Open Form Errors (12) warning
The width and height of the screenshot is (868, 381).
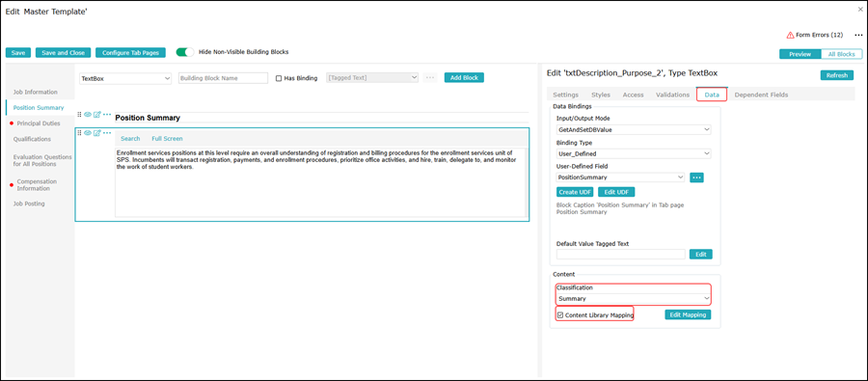815,35
